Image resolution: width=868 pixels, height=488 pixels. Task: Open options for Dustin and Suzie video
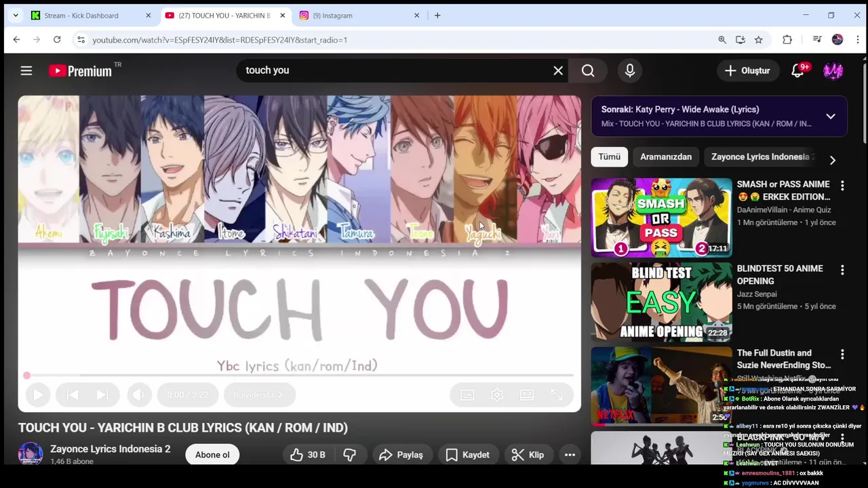[x=842, y=354]
